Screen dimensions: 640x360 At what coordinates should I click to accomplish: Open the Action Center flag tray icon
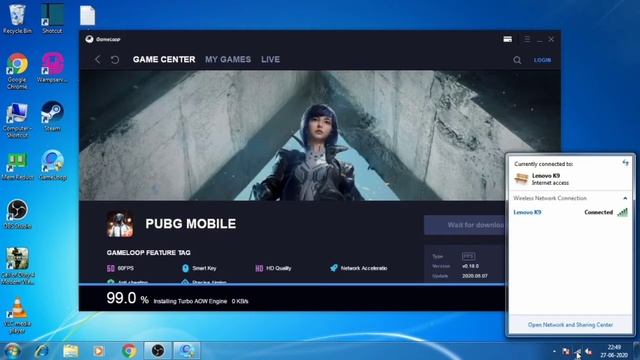[x=566, y=351]
